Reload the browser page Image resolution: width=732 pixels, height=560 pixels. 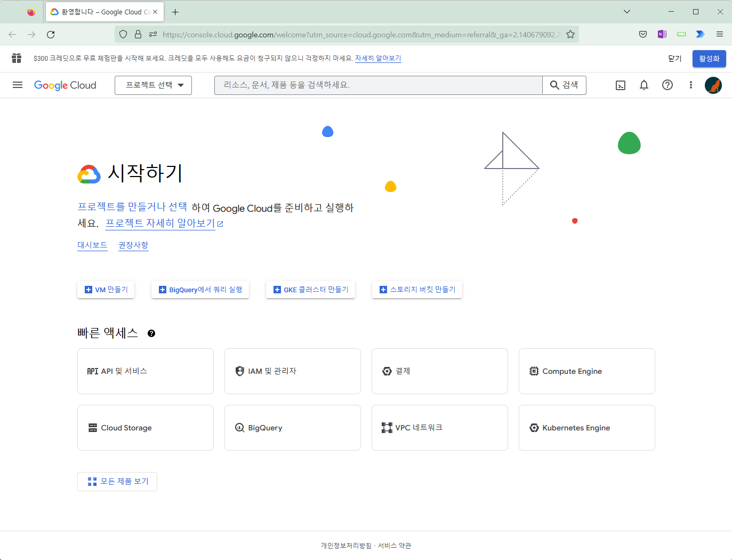(x=51, y=34)
